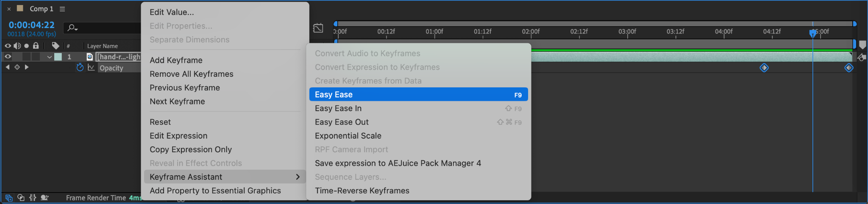The width and height of the screenshot is (868, 204).
Task: Toggle the Layer Switches pane icon
Action: 8,198
